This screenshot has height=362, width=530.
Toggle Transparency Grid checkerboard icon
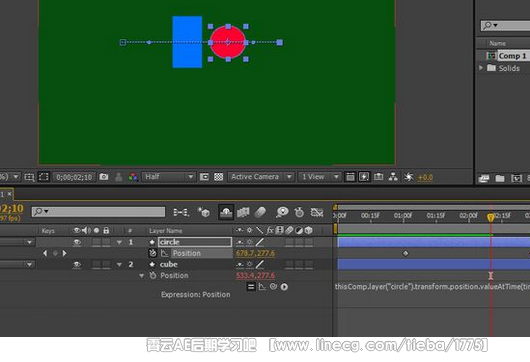219,177
